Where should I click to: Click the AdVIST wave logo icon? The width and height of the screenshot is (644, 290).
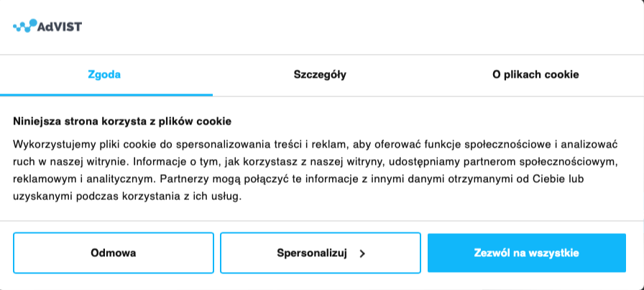[x=26, y=26]
